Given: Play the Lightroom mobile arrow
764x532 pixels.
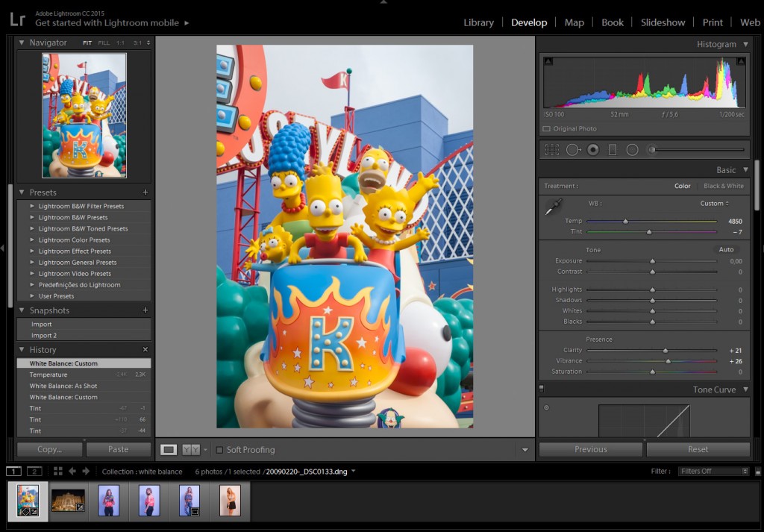Looking at the screenshot, I should [187, 23].
